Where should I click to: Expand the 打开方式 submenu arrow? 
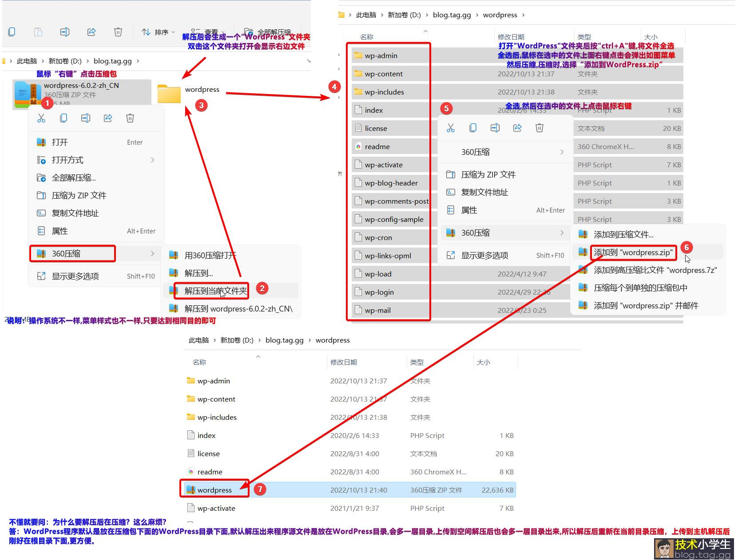coord(152,160)
